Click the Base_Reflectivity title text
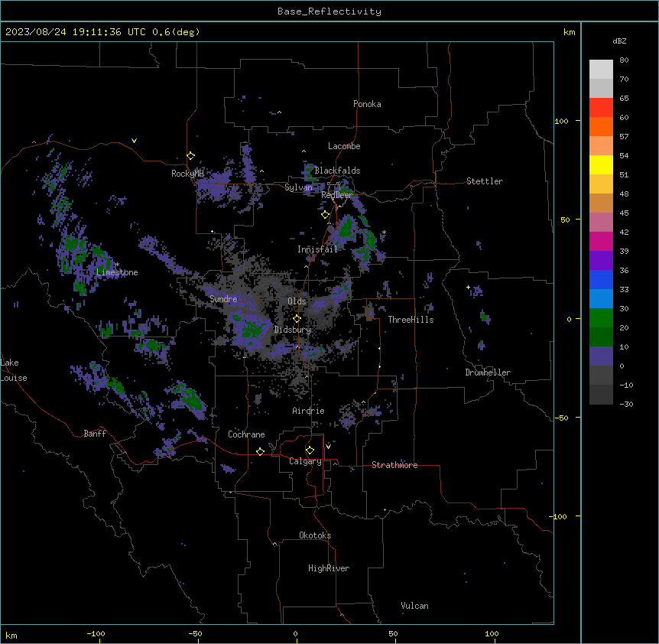This screenshot has height=644, width=659. tap(329, 11)
